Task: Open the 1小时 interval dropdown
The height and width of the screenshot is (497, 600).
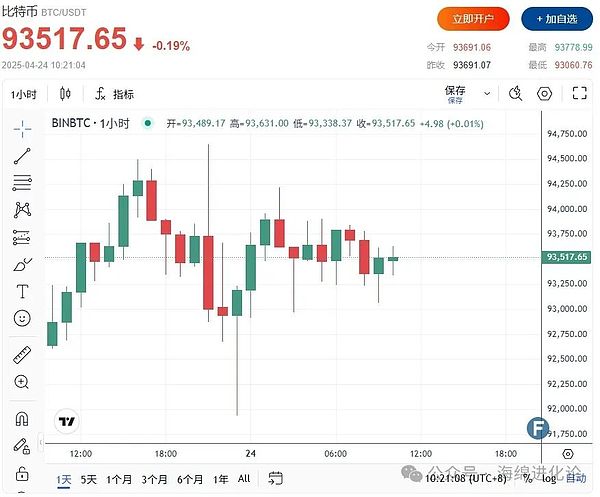Action: tap(24, 94)
